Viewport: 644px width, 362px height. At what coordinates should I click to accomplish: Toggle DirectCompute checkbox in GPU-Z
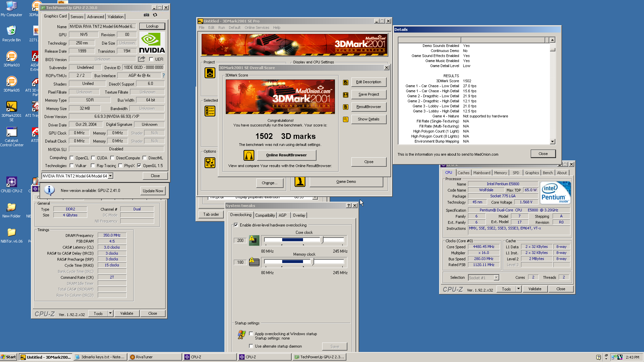[x=112, y=158]
